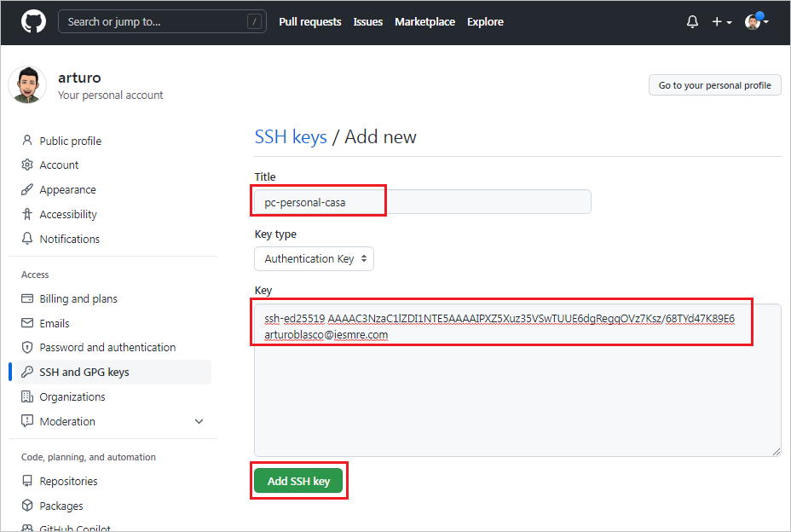Open your profile avatar menu
791x532 pixels.
tap(753, 21)
